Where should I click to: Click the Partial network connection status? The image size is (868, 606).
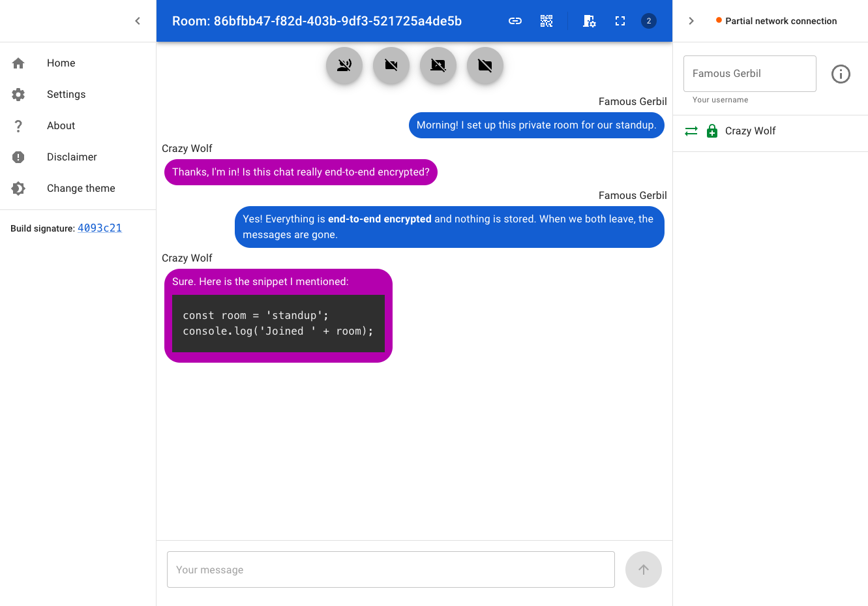(776, 21)
